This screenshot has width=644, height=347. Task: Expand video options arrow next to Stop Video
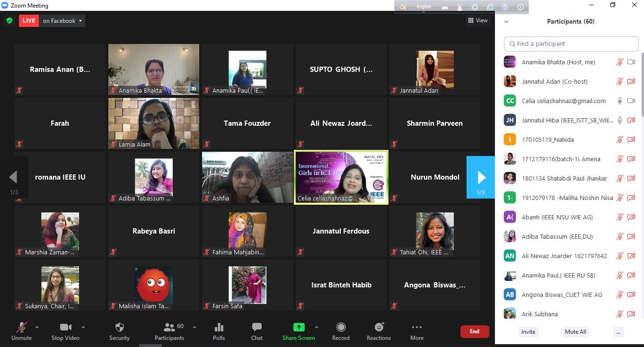coord(83,327)
